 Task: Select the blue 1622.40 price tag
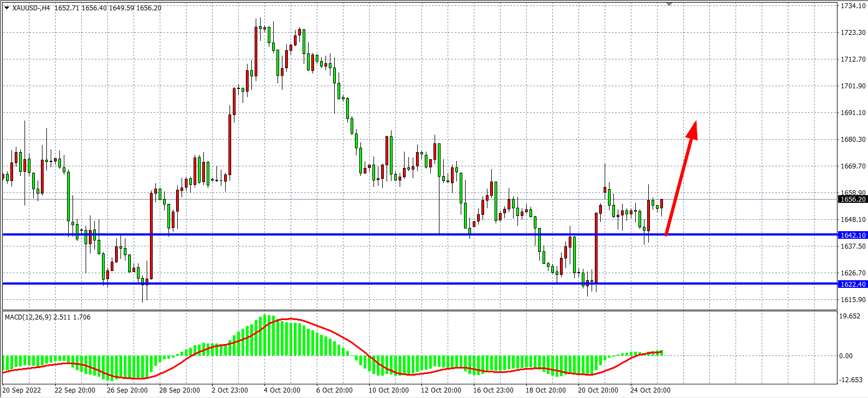[852, 284]
